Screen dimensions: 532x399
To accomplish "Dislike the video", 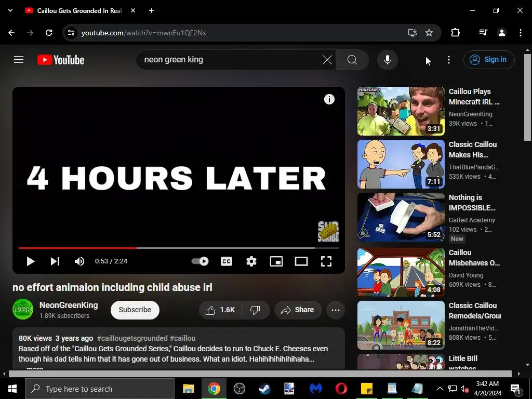I will pyautogui.click(x=256, y=310).
